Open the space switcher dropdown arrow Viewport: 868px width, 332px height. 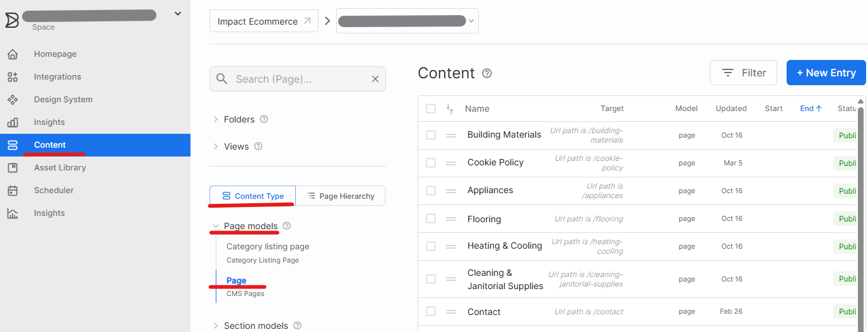[177, 14]
